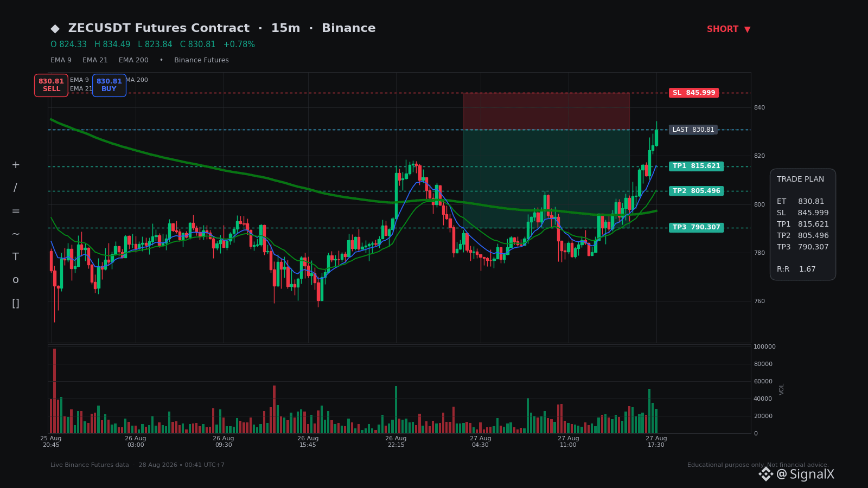
Task: Click the 26 Aug 09:30 time label
Action: pyautogui.click(x=224, y=441)
